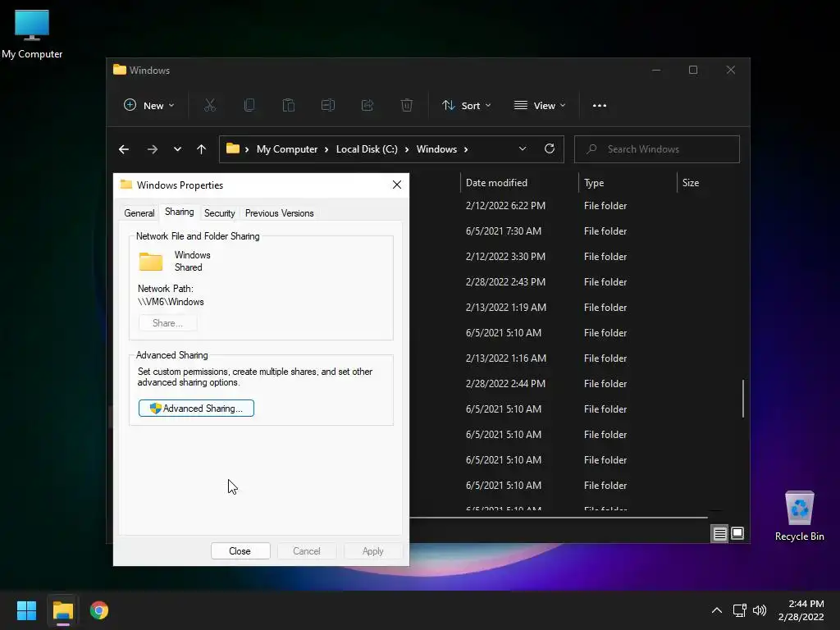Open the volume speaker tray icon

tap(760, 610)
